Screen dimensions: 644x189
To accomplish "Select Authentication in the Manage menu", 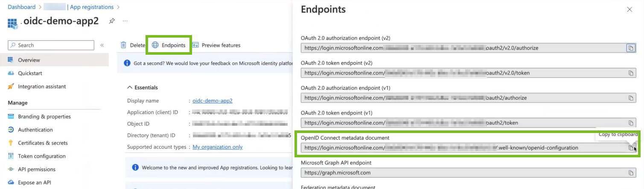I will click(x=35, y=130).
